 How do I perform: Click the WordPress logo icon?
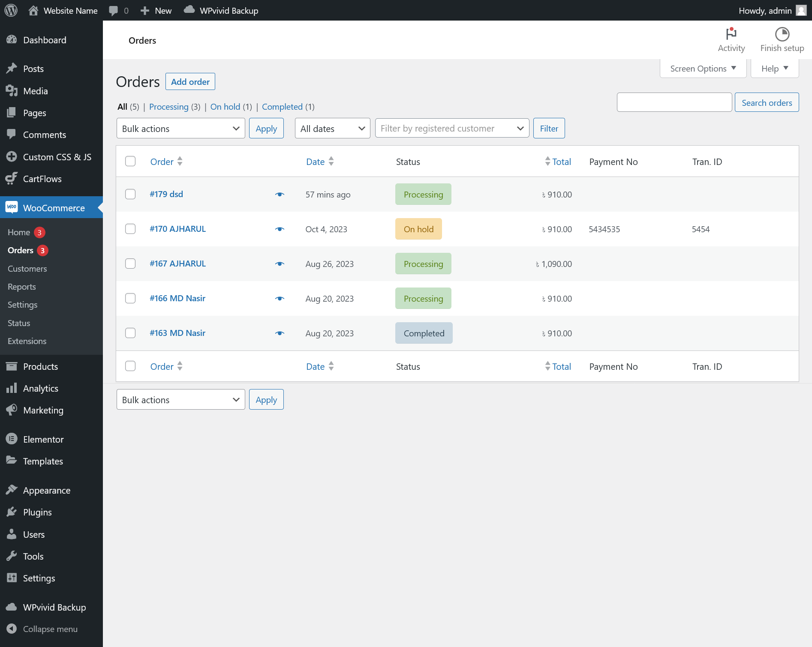pyautogui.click(x=11, y=10)
